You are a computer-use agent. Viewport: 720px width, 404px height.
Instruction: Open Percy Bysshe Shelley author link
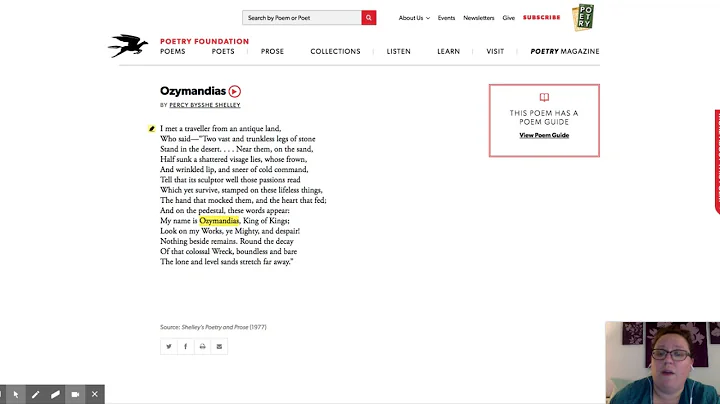point(205,105)
